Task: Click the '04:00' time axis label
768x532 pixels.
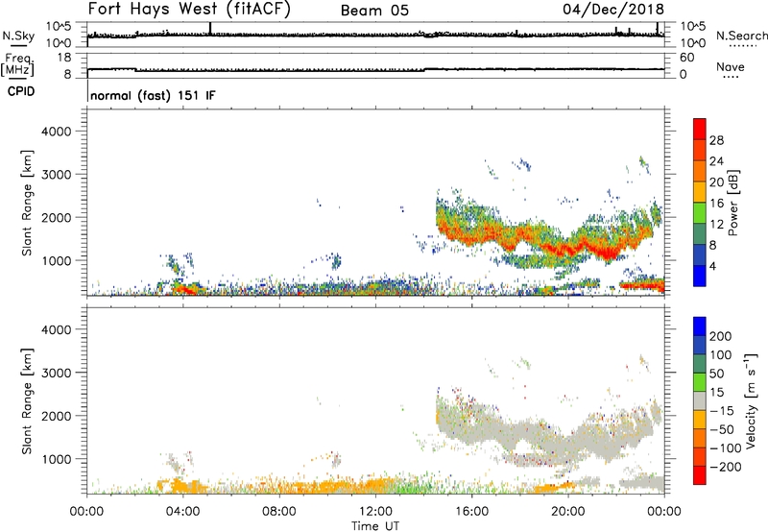Action: click(182, 512)
